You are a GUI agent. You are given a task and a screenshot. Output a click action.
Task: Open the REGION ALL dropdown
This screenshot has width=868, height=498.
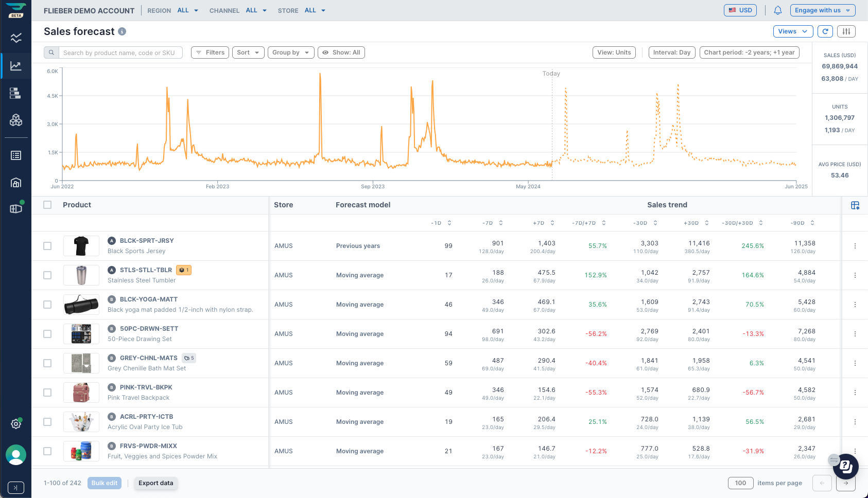187,10
